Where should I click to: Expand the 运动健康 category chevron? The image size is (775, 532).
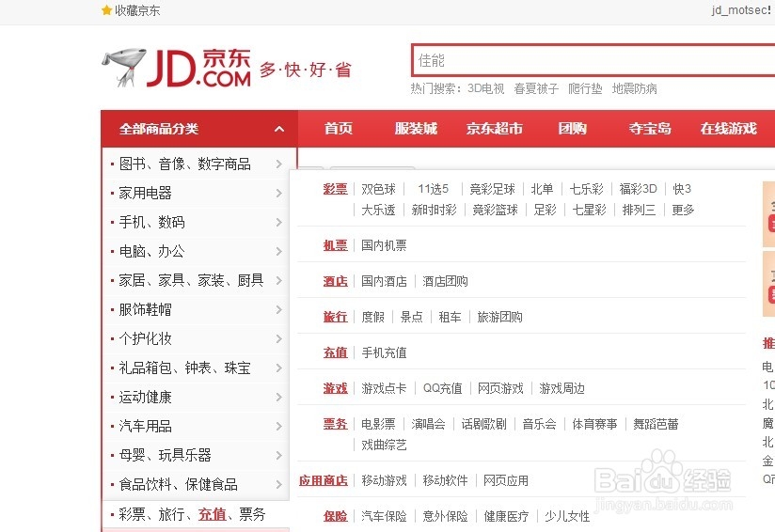(x=279, y=398)
